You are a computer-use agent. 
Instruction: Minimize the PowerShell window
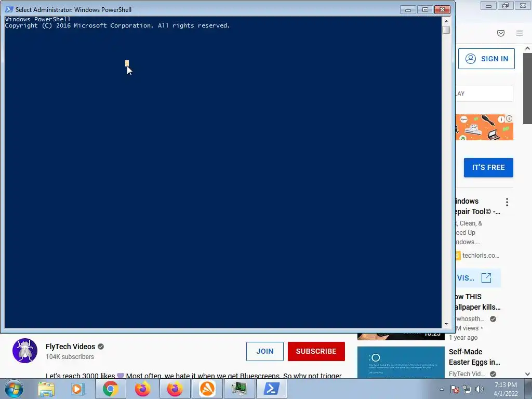tap(408, 10)
